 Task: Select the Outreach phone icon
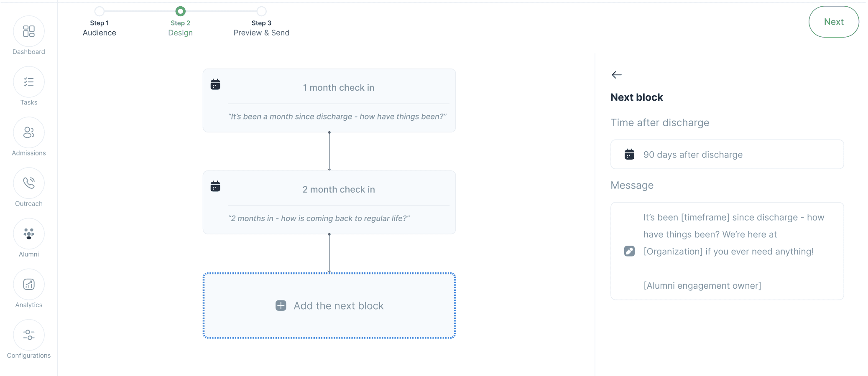click(x=29, y=183)
